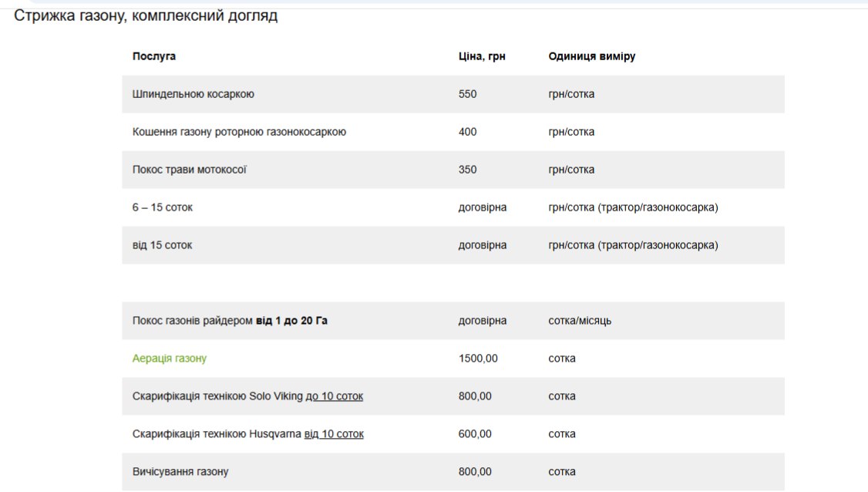The width and height of the screenshot is (868, 492).
Task: Click the 400 price for rotary mowing
Action: pos(468,132)
